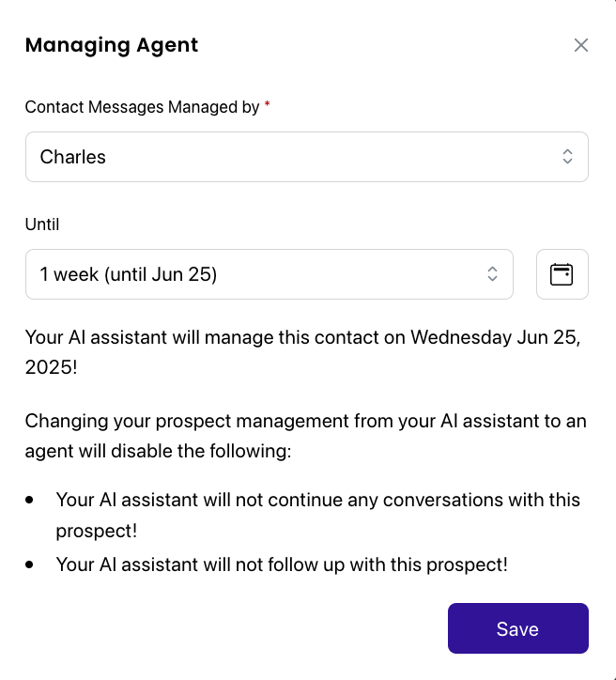Click the red required asterisk

(267, 104)
